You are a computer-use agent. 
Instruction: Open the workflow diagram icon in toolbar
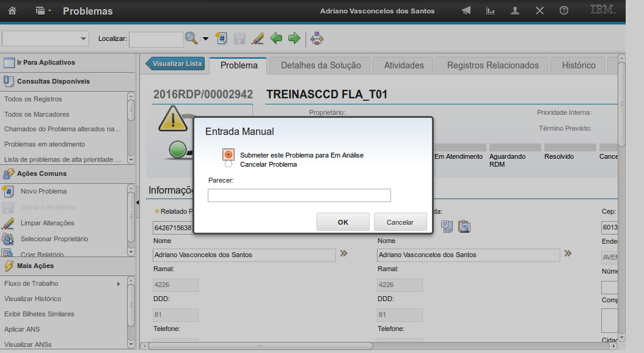click(317, 38)
